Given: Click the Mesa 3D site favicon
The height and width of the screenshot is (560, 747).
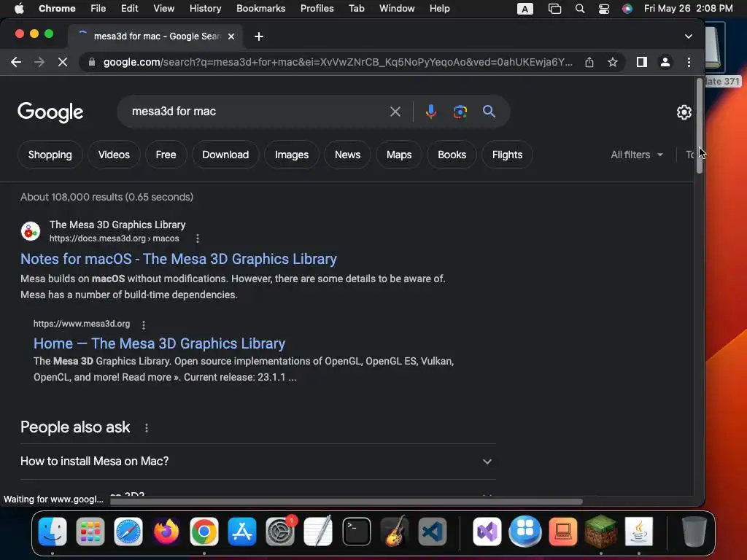Looking at the screenshot, I should [x=31, y=231].
